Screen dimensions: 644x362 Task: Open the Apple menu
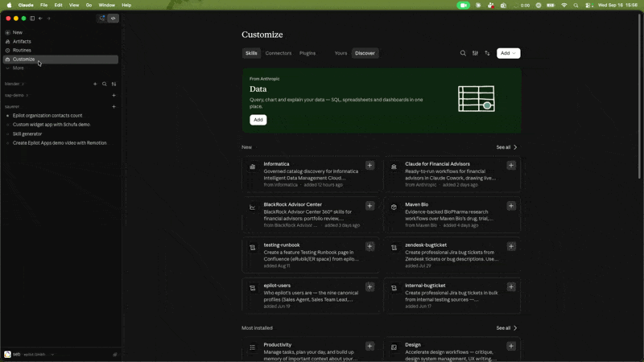click(x=9, y=6)
